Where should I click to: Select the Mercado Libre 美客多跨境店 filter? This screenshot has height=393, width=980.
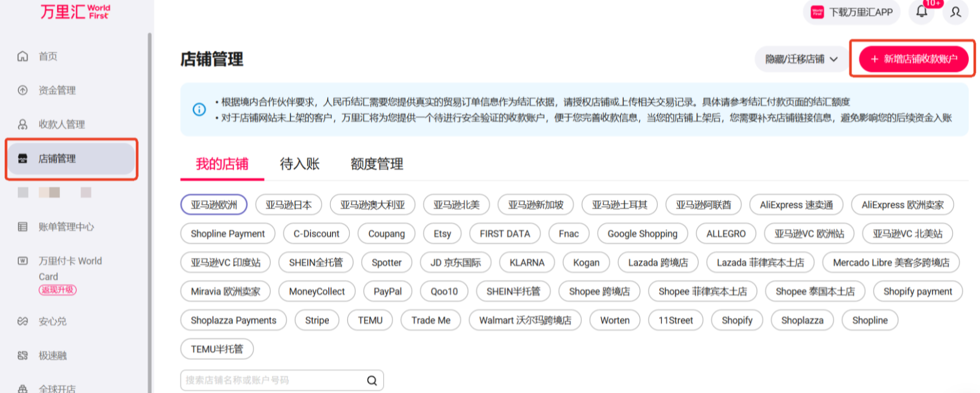891,263
